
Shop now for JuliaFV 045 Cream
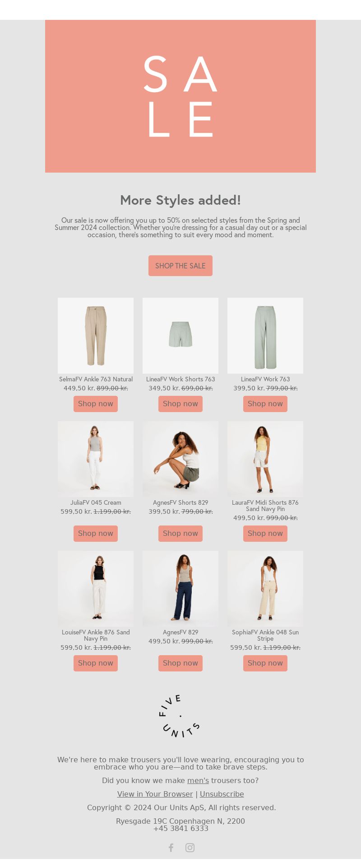coord(96,534)
